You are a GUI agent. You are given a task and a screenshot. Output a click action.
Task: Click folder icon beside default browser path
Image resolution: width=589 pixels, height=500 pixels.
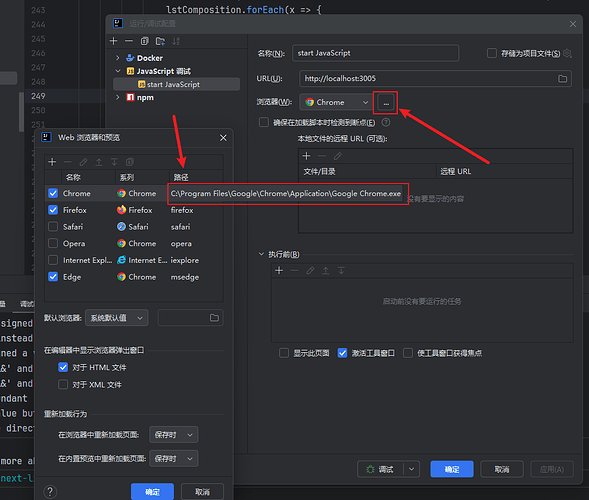pyautogui.click(x=214, y=318)
